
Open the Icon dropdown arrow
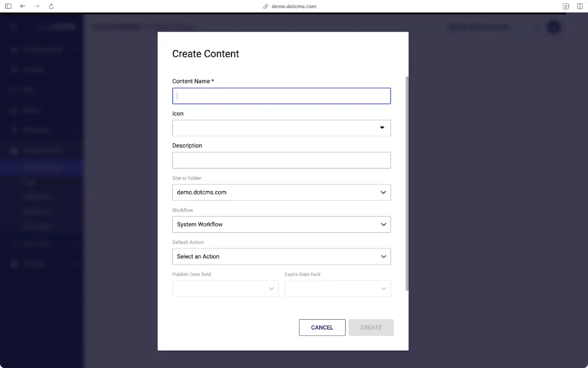point(382,128)
